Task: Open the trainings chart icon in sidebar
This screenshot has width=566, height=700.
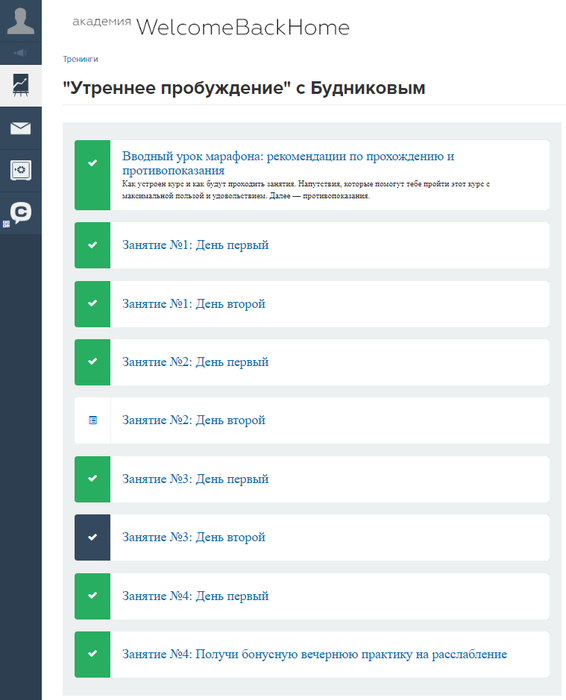Action: [x=21, y=85]
